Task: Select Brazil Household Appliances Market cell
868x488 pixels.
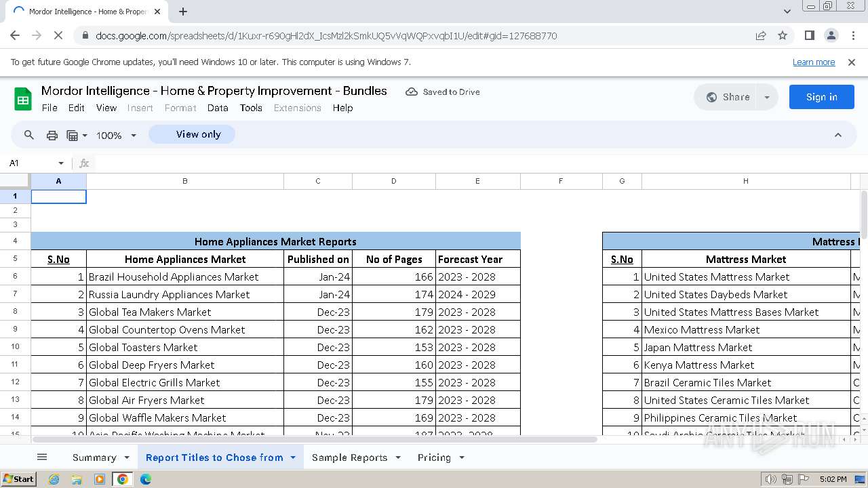Action: point(185,277)
